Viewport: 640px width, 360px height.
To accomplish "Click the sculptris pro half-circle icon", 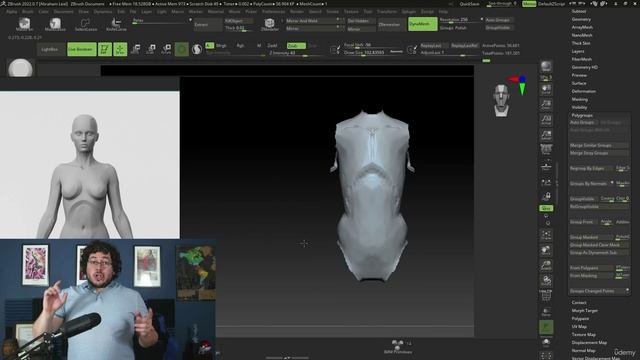I will [x=197, y=49].
